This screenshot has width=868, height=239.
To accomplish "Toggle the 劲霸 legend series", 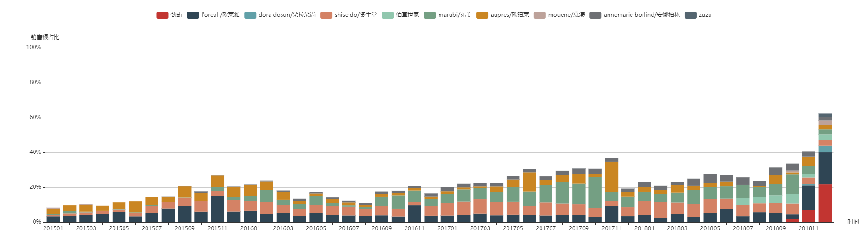I will pos(169,15).
